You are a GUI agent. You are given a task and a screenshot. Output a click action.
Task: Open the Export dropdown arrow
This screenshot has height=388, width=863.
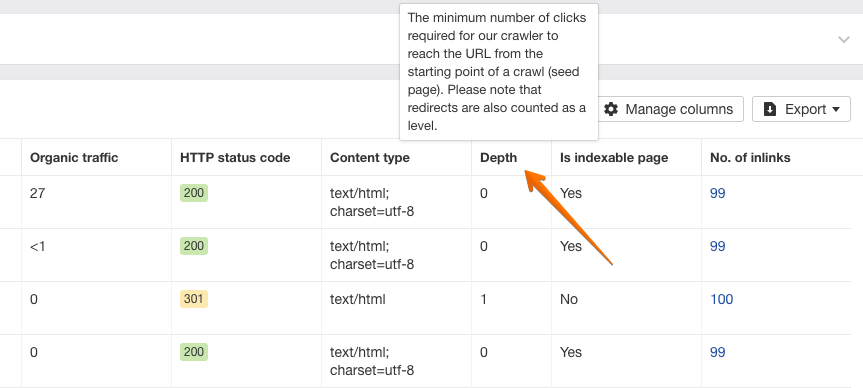pyautogui.click(x=835, y=109)
